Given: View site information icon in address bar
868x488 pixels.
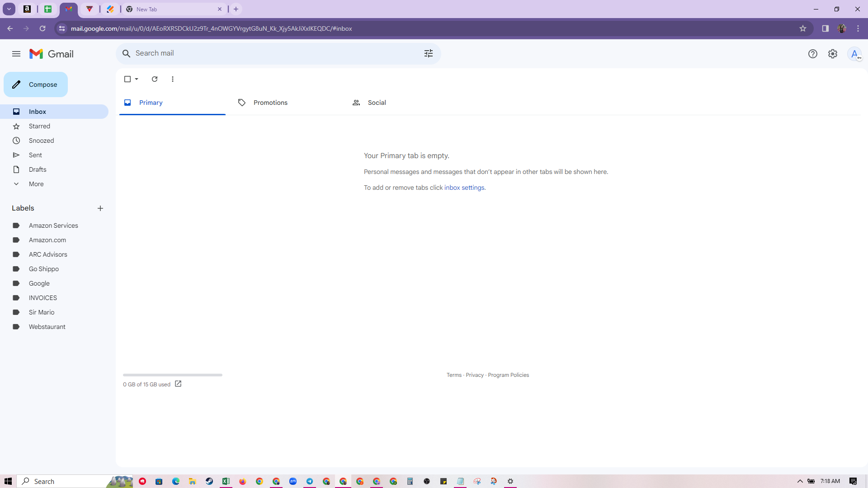Looking at the screenshot, I should (x=62, y=28).
